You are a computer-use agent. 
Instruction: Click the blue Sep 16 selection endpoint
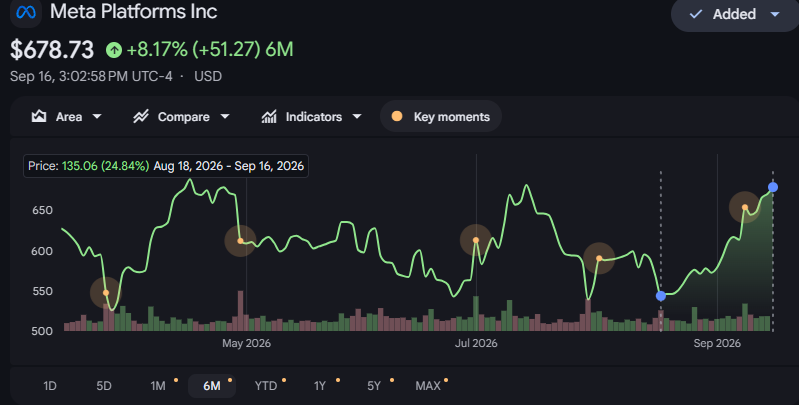pyautogui.click(x=773, y=187)
